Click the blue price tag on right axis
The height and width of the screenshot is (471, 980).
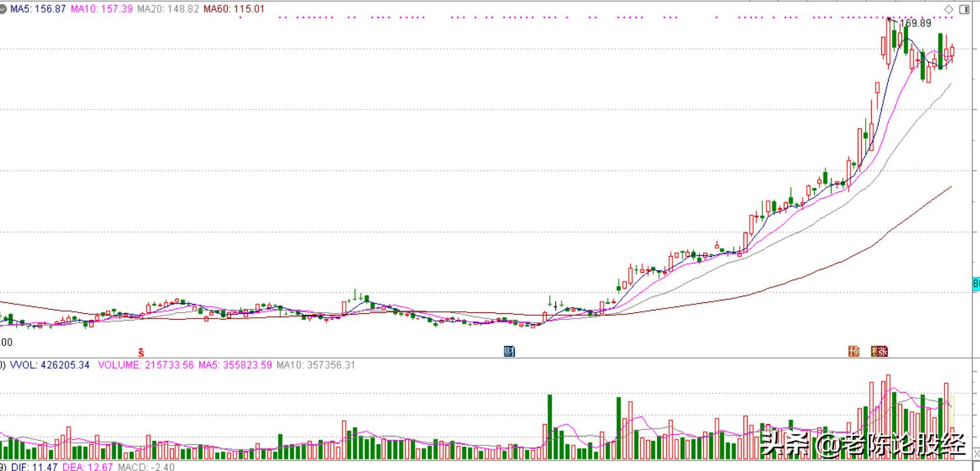976,284
